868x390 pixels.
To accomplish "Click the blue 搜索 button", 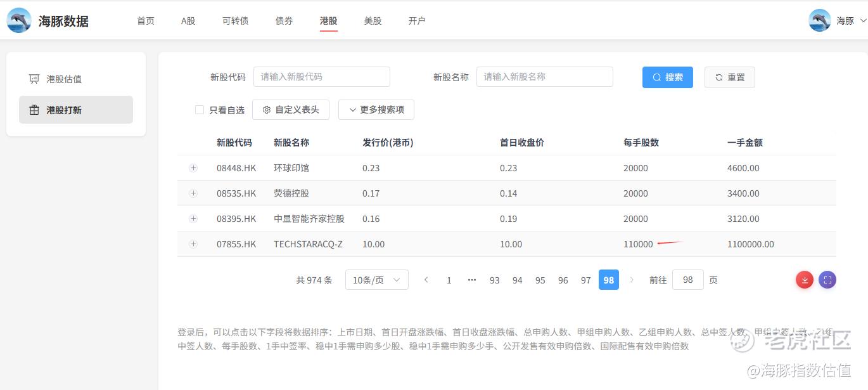I will tap(667, 77).
